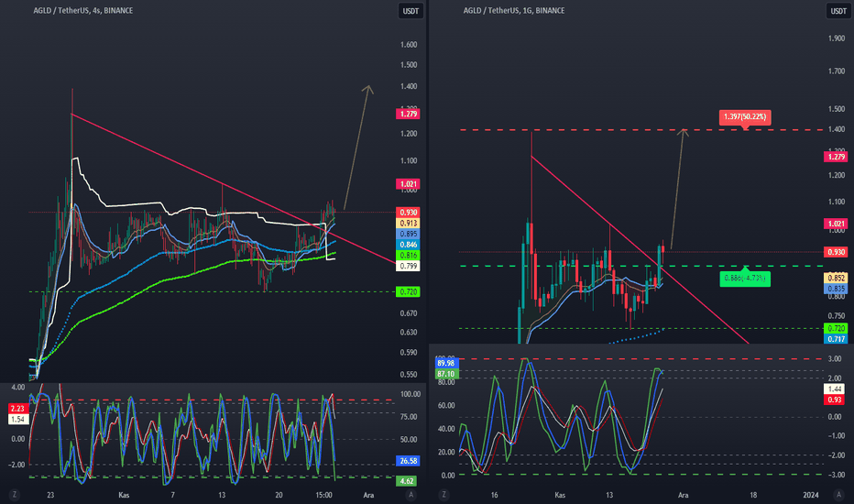
Task: Click the Z timezone icon on left chart
Action: [14, 495]
